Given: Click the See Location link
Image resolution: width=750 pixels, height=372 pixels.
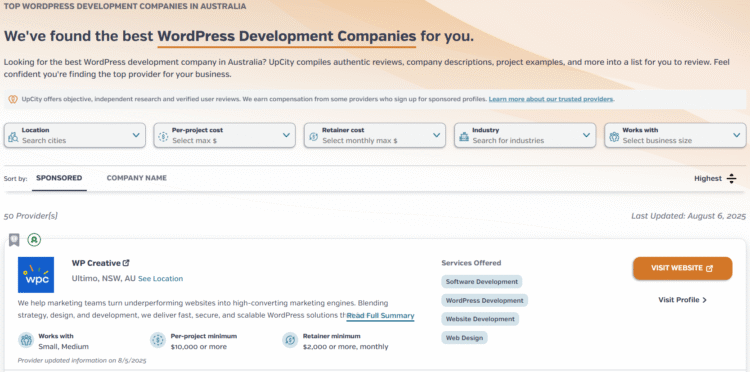Looking at the screenshot, I should [161, 279].
